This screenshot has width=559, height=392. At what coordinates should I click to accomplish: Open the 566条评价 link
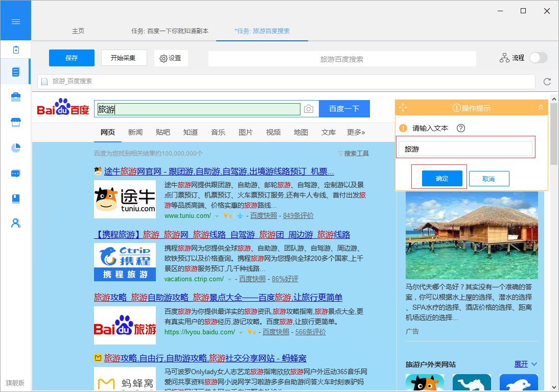[311, 332]
